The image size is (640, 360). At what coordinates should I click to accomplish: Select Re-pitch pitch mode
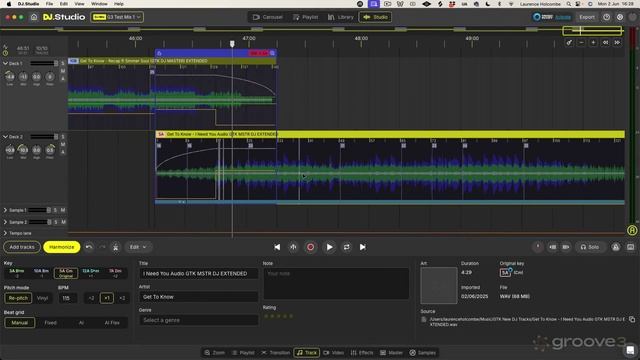pos(18,298)
